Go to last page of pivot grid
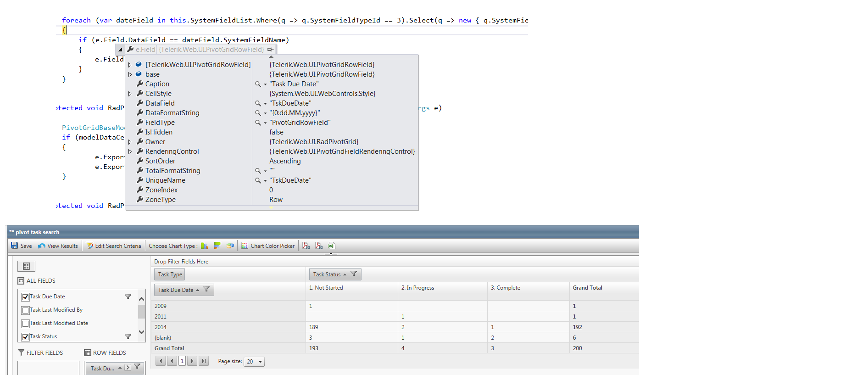868x375 pixels. (x=204, y=361)
